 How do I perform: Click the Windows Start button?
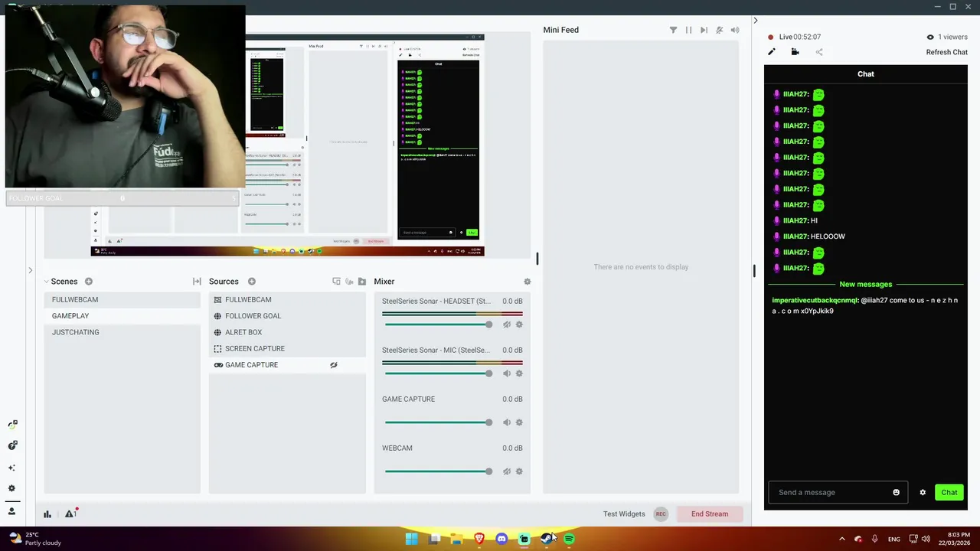coord(411,539)
